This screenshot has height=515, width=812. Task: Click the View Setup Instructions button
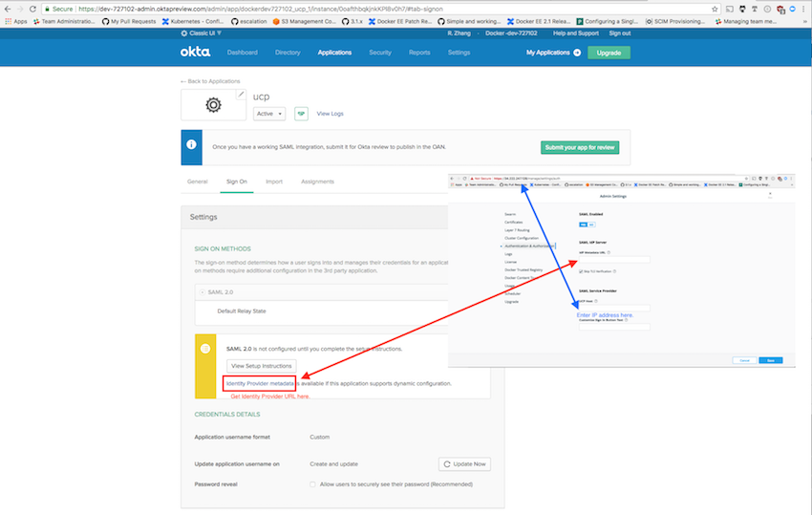click(x=261, y=365)
